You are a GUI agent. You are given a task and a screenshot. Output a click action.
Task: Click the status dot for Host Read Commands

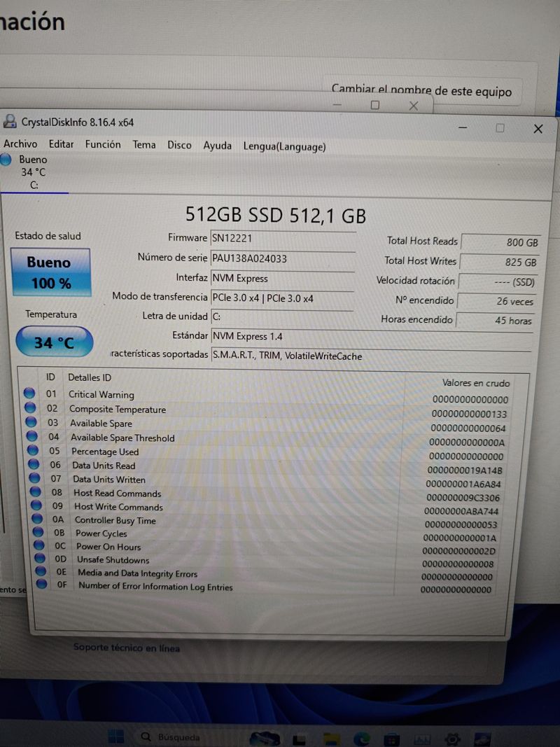36,491
